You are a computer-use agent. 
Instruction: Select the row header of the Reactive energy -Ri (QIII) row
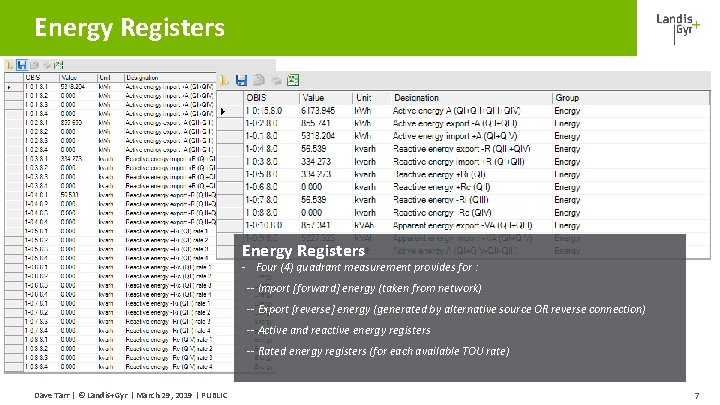(230, 200)
